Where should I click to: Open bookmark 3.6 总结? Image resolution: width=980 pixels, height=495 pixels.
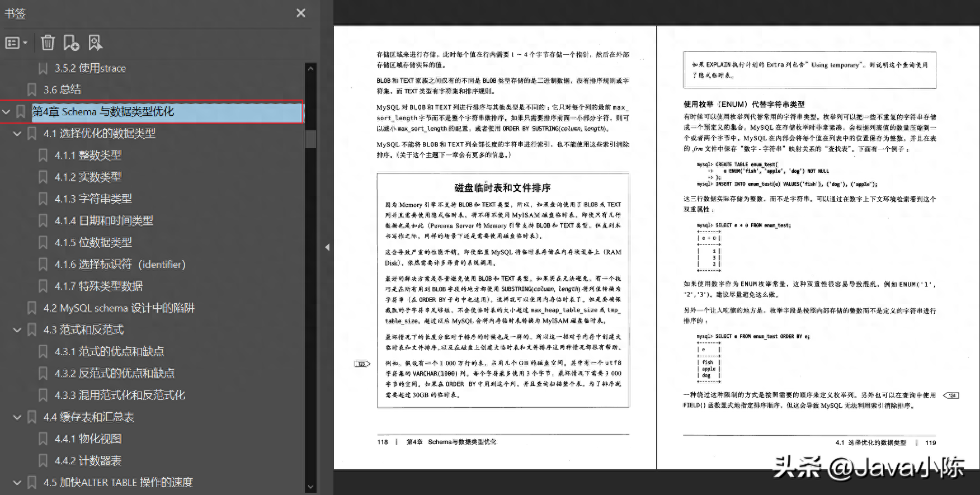tap(62, 89)
